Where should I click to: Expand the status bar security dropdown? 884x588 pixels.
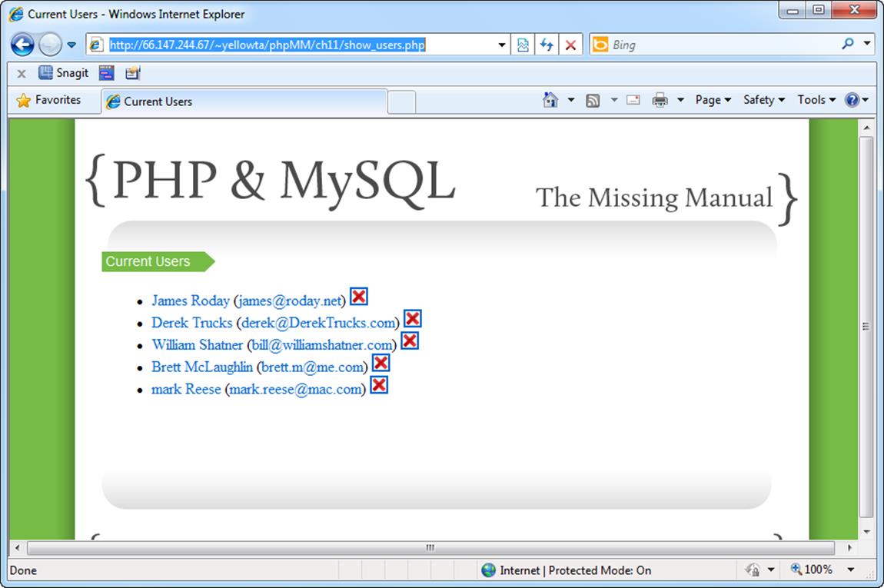(770, 570)
